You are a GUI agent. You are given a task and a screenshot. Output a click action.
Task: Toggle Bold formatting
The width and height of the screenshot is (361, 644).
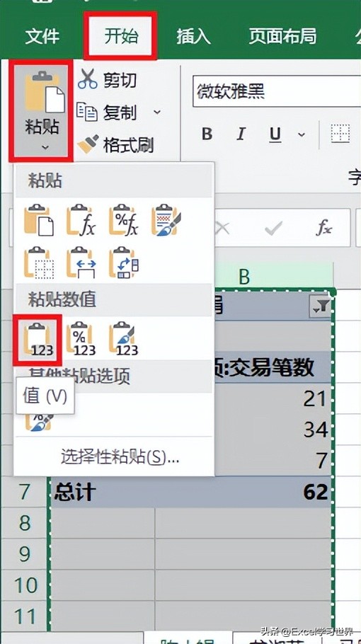tap(207, 134)
